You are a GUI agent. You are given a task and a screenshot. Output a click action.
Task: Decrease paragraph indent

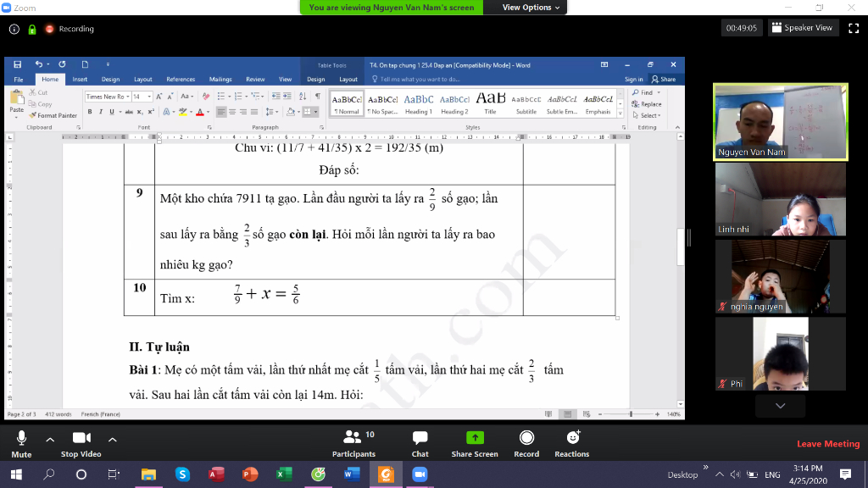tap(275, 97)
